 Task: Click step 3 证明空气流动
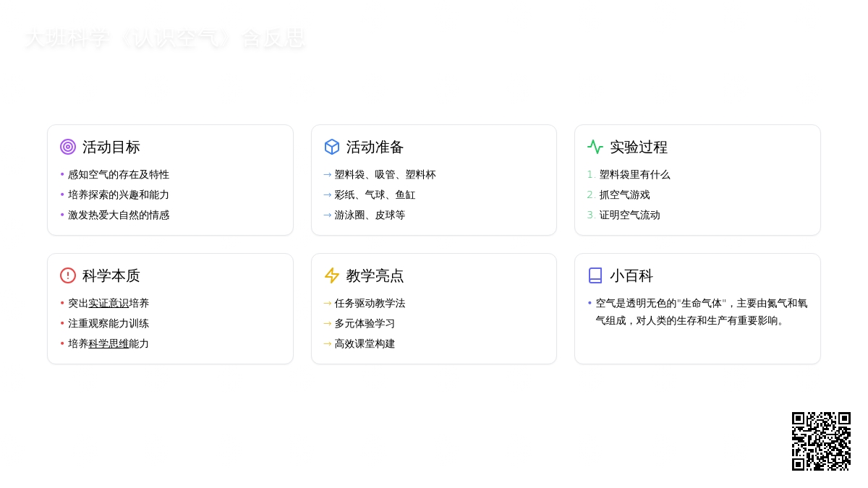[x=629, y=215]
